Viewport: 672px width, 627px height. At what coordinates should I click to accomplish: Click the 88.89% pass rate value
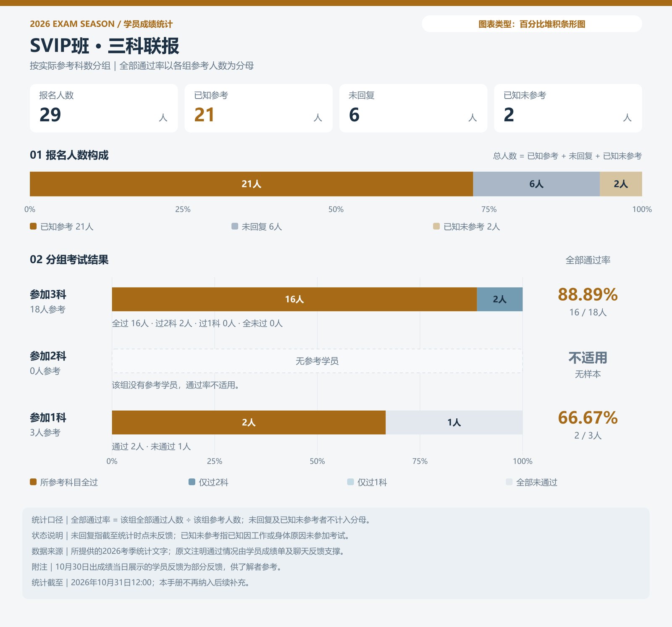(588, 294)
